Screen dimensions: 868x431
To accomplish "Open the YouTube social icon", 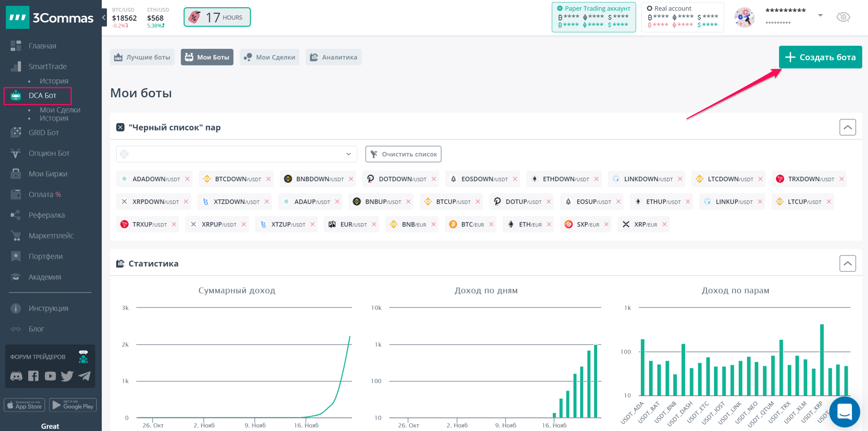I will [x=50, y=376].
